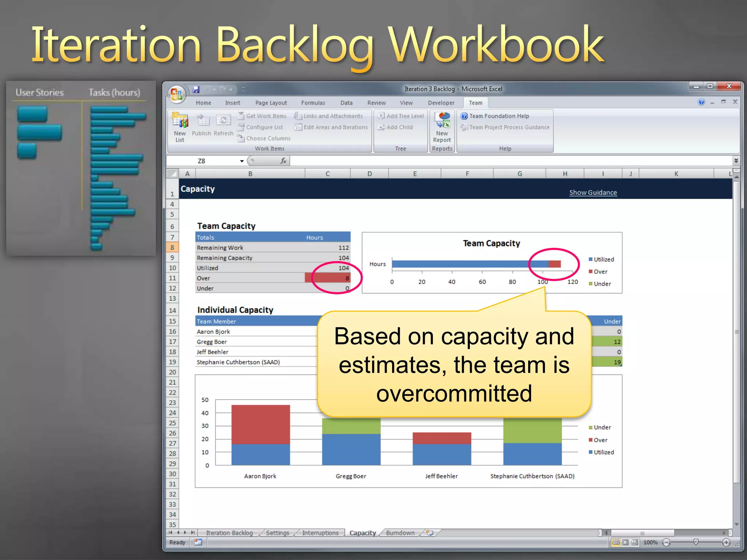
Task: Open the Review ribbon tab
Action: (x=376, y=103)
